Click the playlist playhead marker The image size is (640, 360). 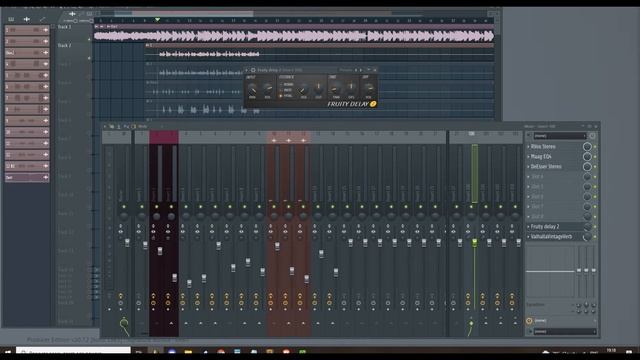pyautogui.click(x=158, y=19)
